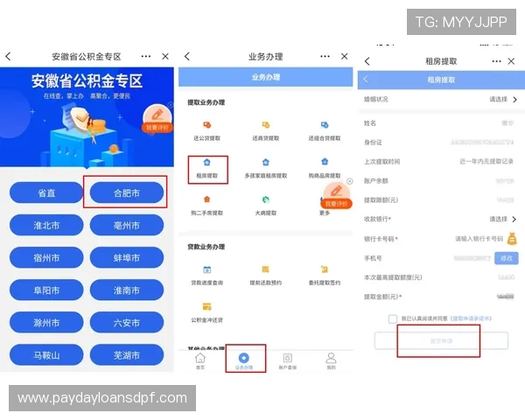Switch to 首页 bottom tab
Image resolution: width=525 pixels, height=420 pixels.
(x=200, y=361)
